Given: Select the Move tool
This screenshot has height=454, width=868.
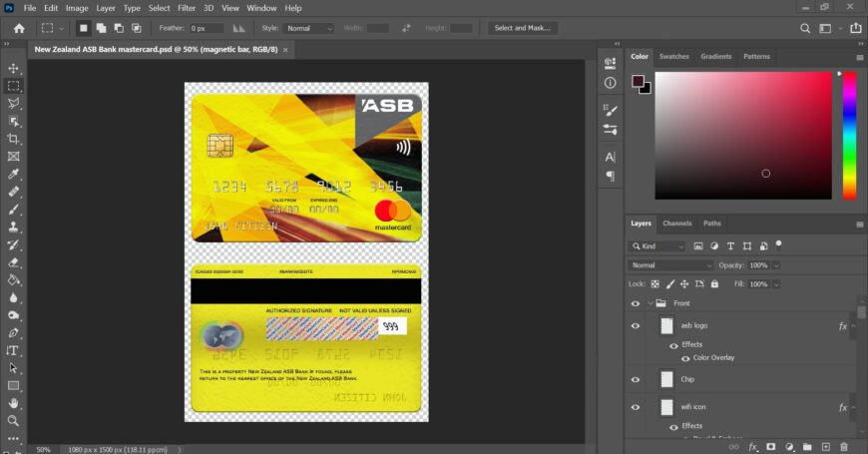Looking at the screenshot, I should point(13,68).
